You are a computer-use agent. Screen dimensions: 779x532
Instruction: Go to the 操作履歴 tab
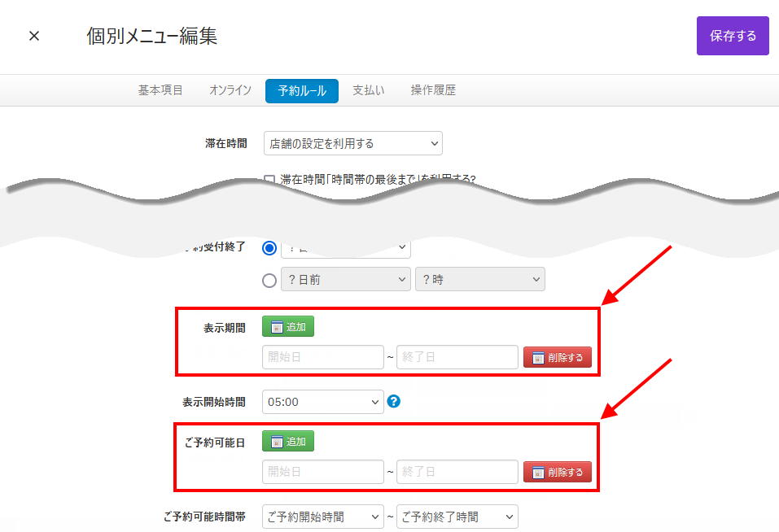(433, 90)
